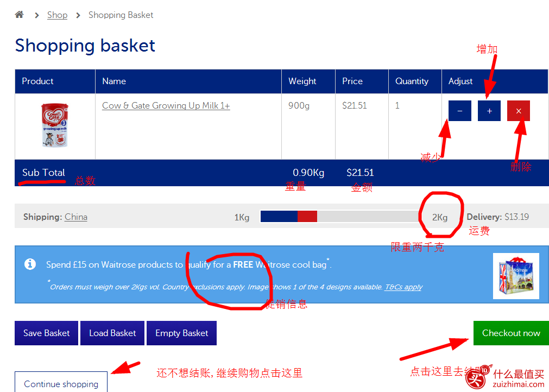Image resolution: width=549 pixels, height=392 pixels.
Task: Click the $21.51 subtotal amount
Action: tap(360, 173)
